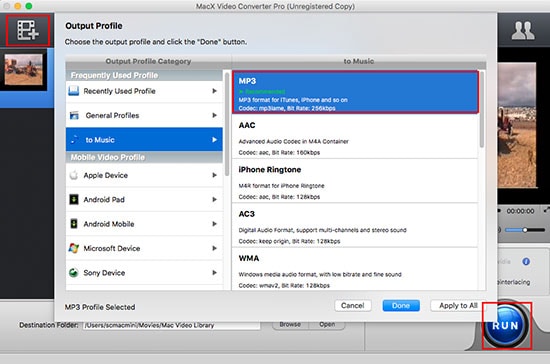This screenshot has height=364, width=550.
Task: Expand General Profiles arrow
Action: (x=214, y=115)
